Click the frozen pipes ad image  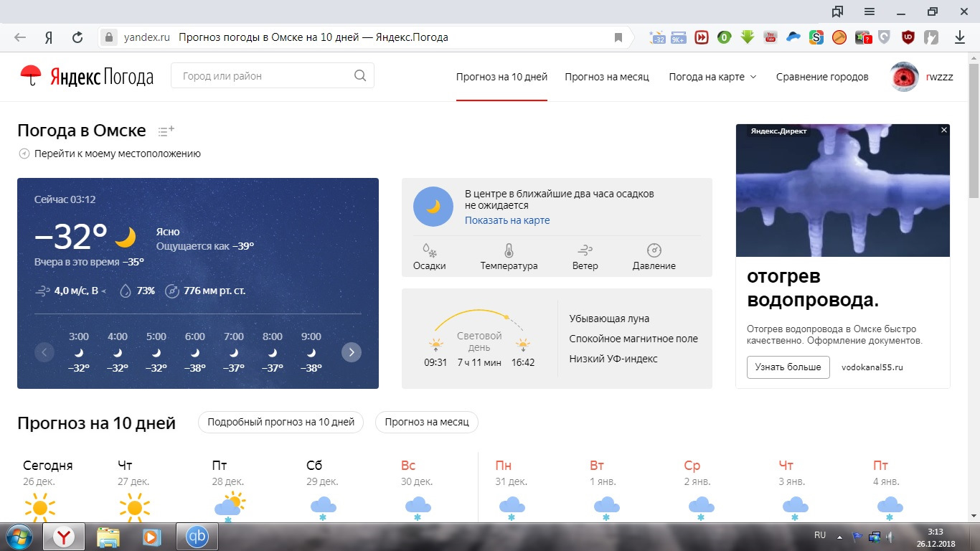pyautogui.click(x=842, y=190)
